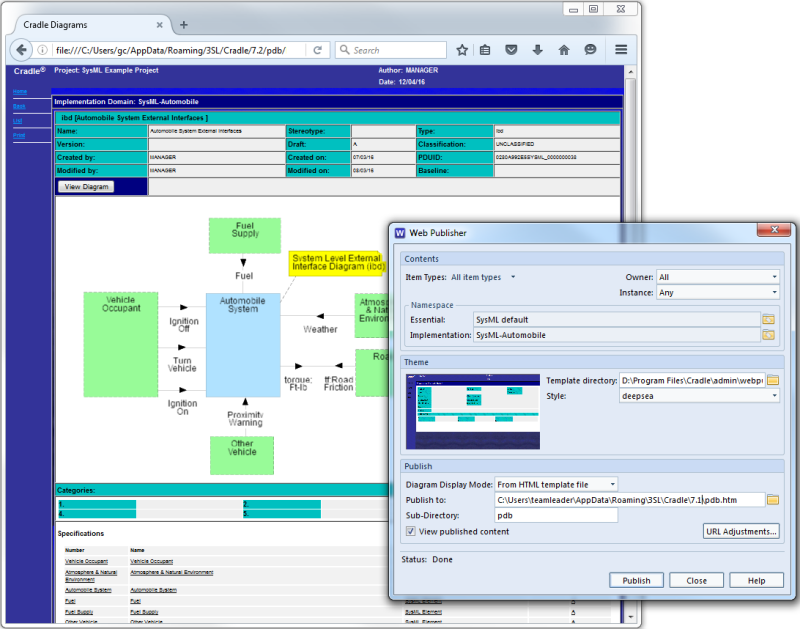This screenshot has width=800, height=629.
Task: Bookmark this page via the star icon
Action: [x=461, y=49]
